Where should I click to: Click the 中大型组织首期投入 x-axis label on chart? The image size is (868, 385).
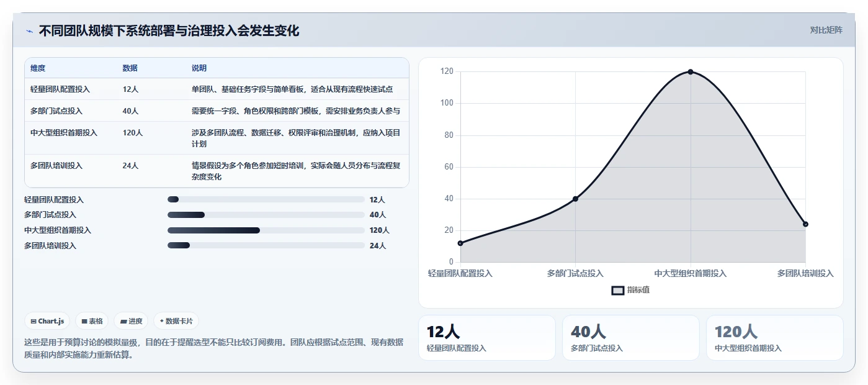pyautogui.click(x=690, y=273)
